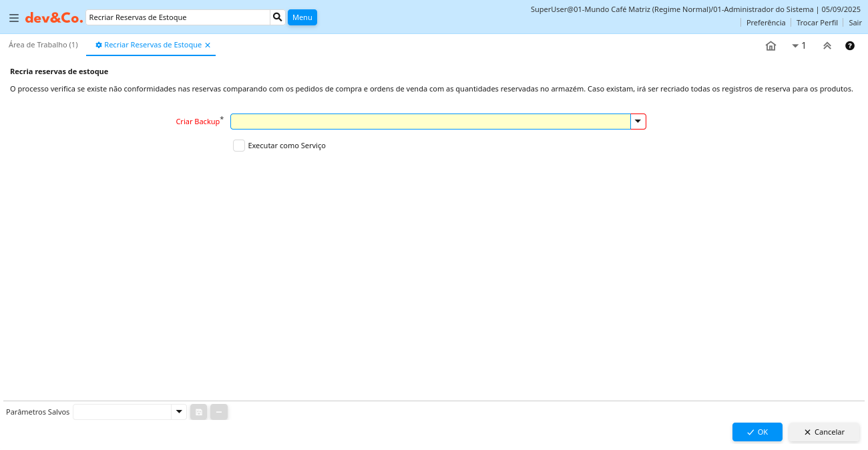Screen dimensions: 868x450
Task: Click the Trocar Perfil link
Action: [817, 23]
